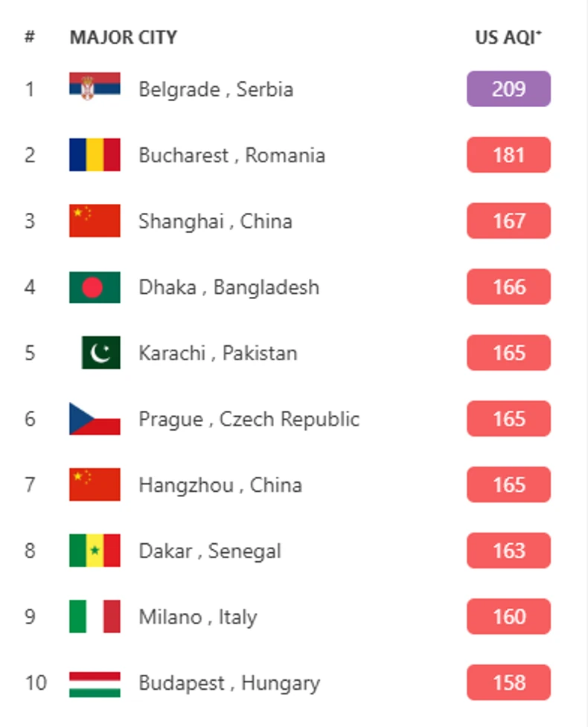Select the Dhaka, Bangladesh entry
The height and width of the screenshot is (727, 588).
click(x=229, y=287)
